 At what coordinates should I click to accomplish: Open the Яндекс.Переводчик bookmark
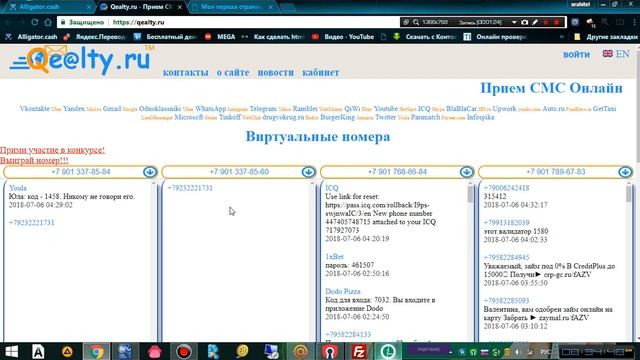(x=96, y=37)
